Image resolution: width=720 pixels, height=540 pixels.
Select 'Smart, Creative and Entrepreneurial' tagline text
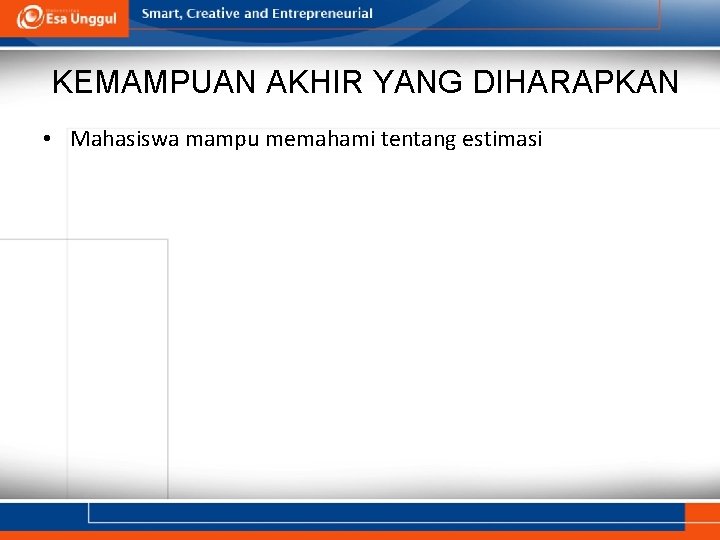[257, 14]
